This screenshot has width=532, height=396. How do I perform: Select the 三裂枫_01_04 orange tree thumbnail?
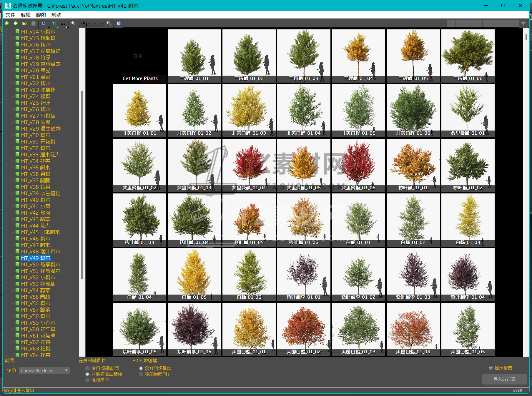click(358, 56)
